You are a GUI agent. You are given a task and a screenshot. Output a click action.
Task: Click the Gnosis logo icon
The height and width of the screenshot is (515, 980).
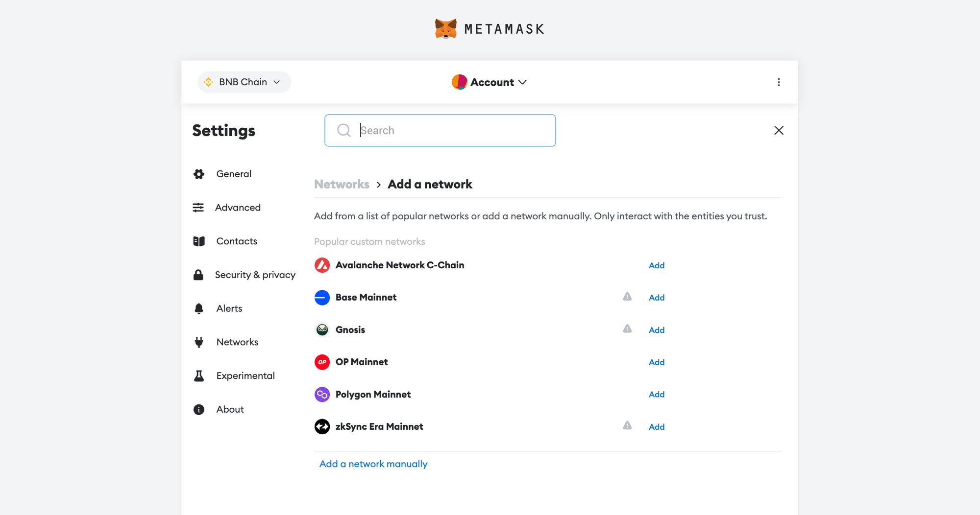pos(322,330)
